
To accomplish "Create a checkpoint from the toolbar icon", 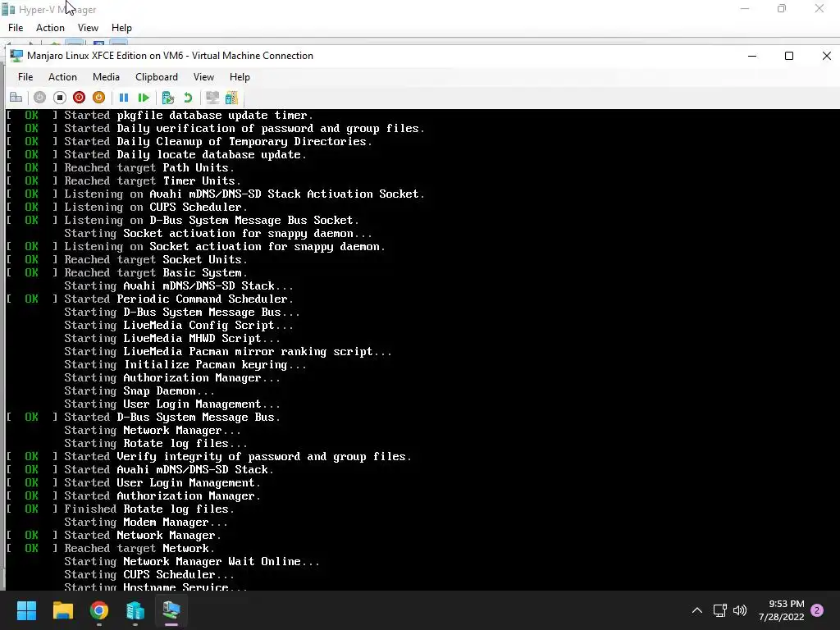I will click(167, 98).
